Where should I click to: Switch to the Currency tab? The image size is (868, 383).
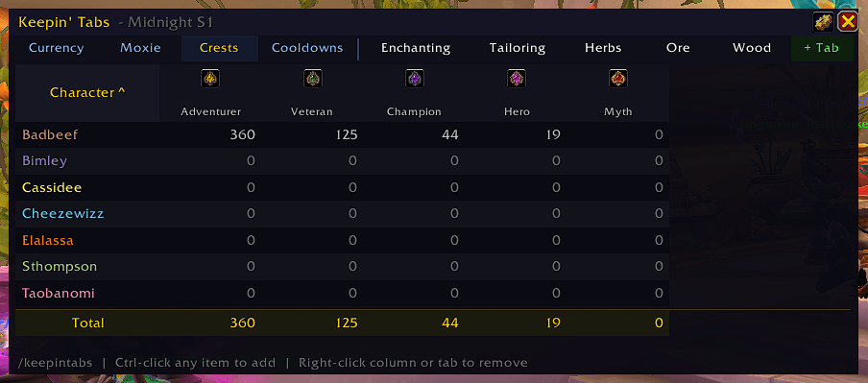56,48
